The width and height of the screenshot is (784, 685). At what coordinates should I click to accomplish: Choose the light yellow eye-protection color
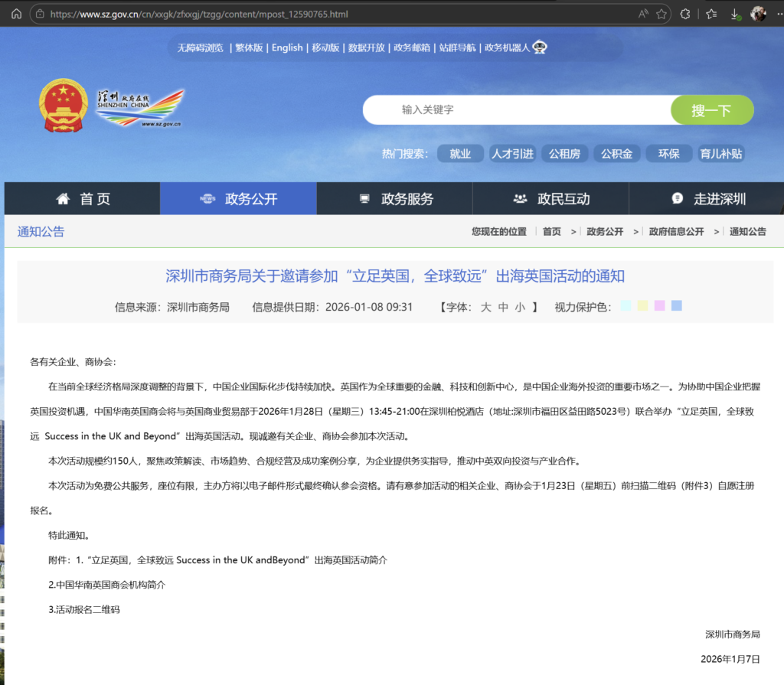[x=642, y=306]
